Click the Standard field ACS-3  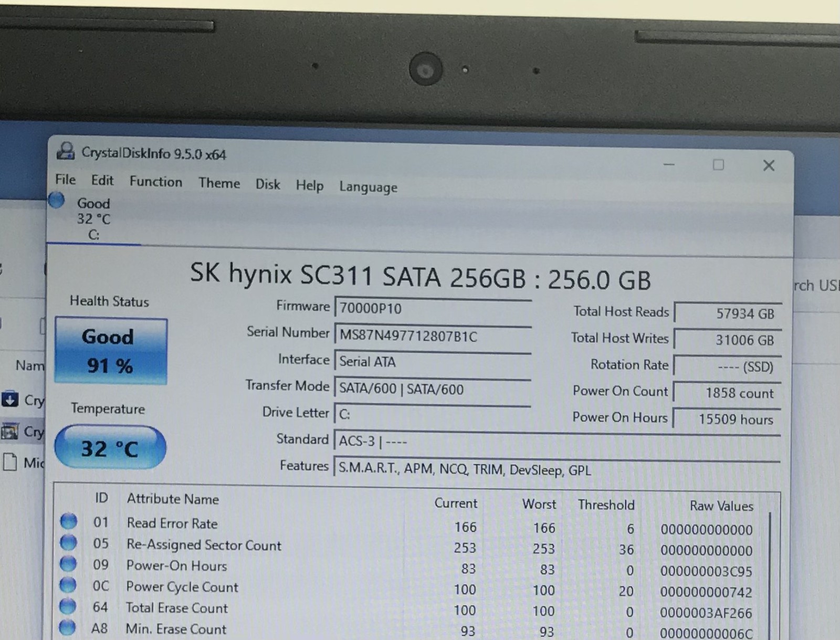(557, 441)
